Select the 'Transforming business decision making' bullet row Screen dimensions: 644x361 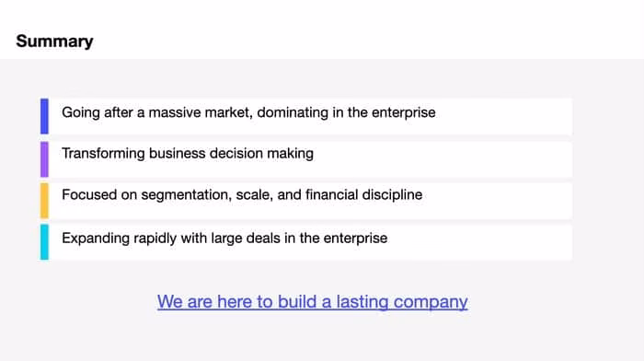tap(306, 159)
